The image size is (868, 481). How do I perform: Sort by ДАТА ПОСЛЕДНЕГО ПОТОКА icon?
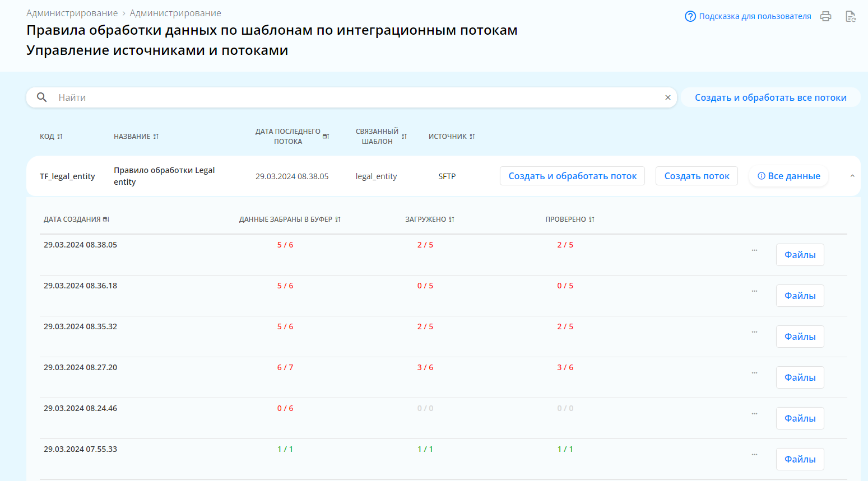(x=326, y=137)
